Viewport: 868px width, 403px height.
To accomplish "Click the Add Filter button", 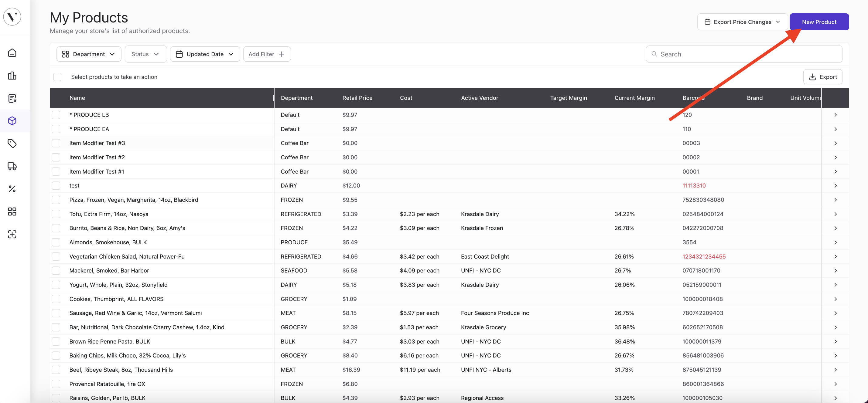I will click(x=267, y=54).
